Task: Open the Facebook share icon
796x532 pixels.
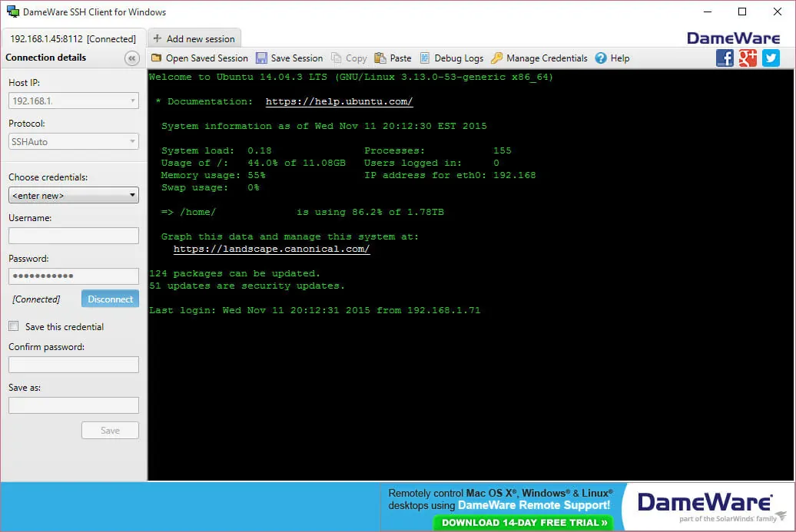Action: 725,58
